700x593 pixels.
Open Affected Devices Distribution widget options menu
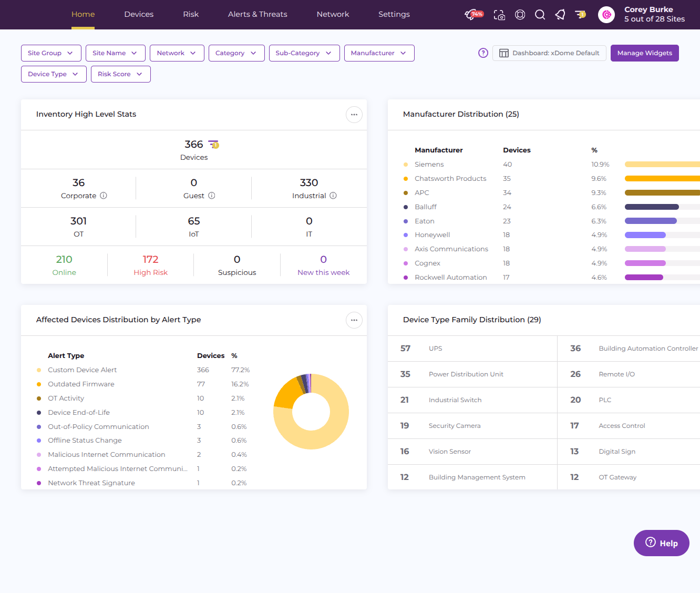click(354, 320)
